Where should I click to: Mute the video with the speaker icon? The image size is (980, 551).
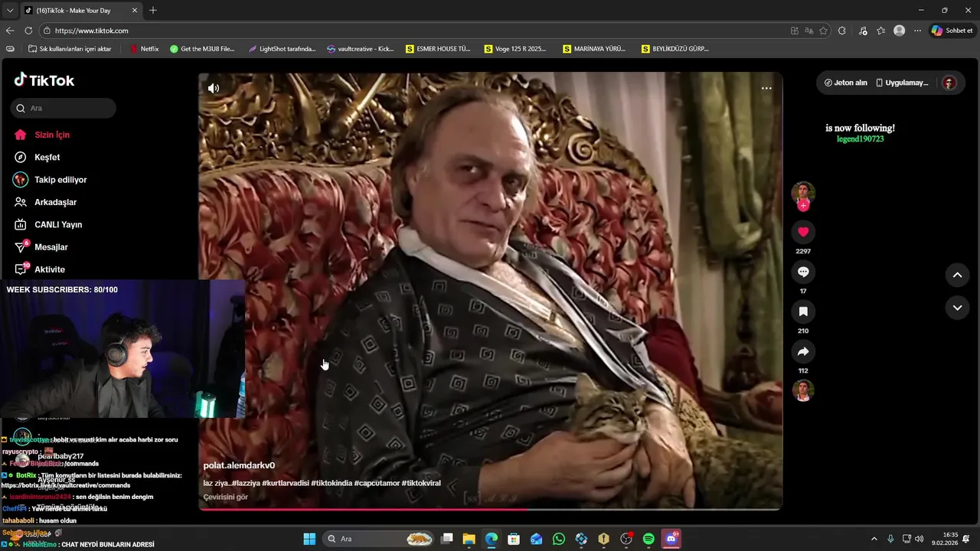[x=214, y=88]
